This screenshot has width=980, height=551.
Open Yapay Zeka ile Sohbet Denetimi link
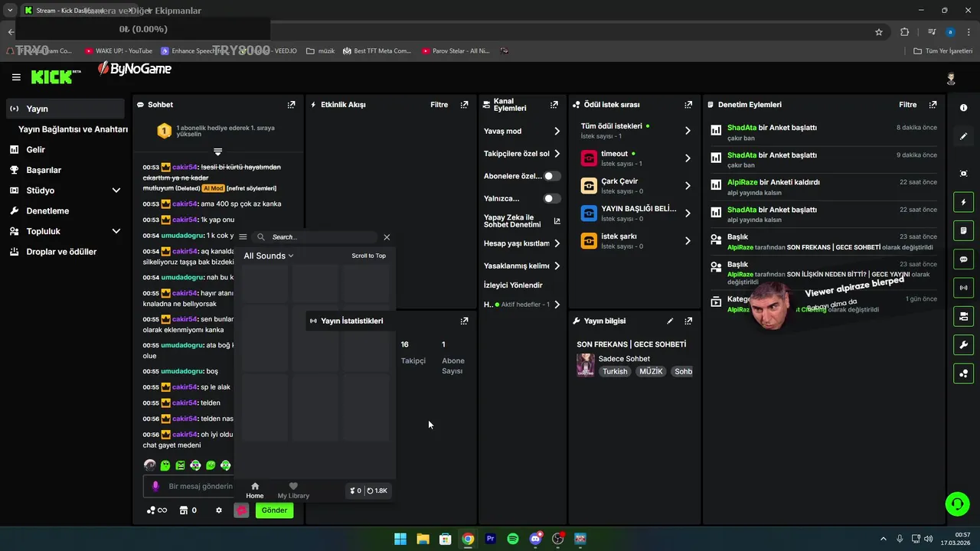[521, 221]
